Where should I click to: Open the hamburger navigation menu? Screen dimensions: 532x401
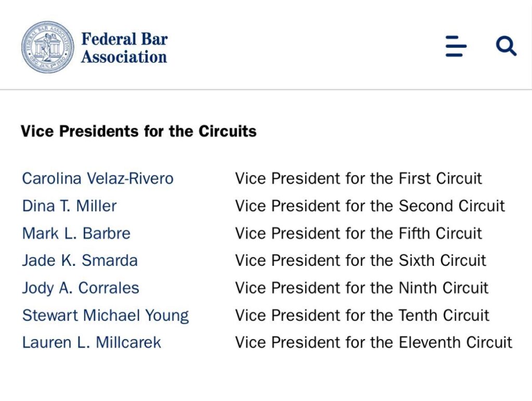456,46
